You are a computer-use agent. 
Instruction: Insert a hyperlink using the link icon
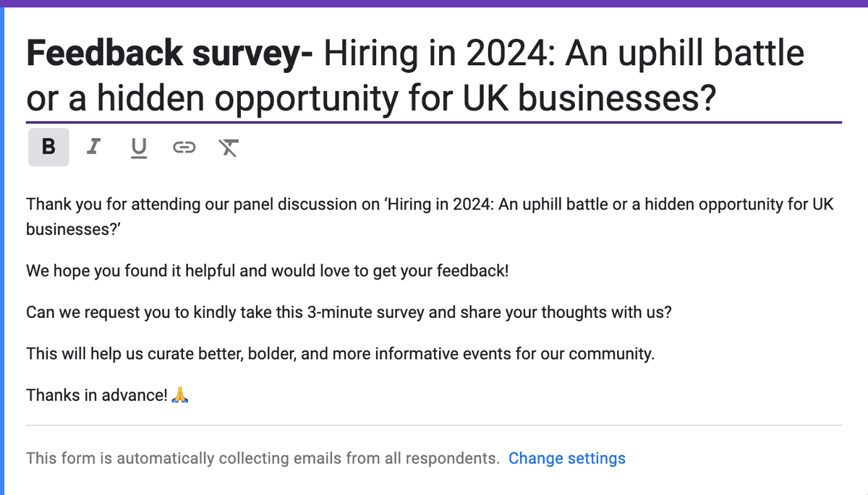point(184,147)
